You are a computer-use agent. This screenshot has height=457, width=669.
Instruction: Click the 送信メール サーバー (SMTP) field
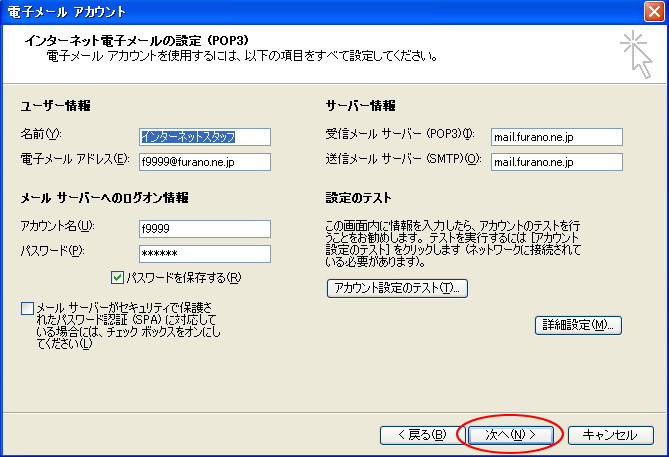click(x=557, y=162)
